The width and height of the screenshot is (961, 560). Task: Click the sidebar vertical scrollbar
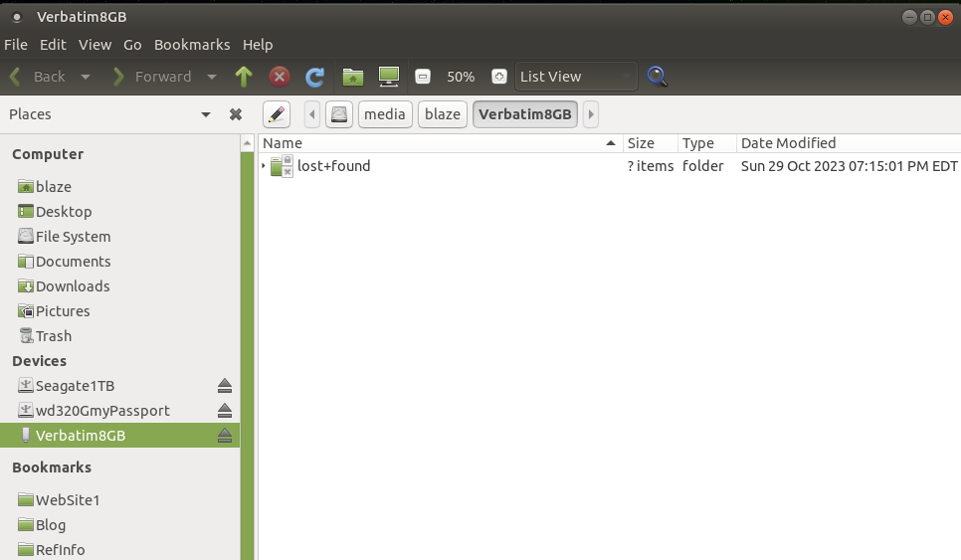pos(247,355)
